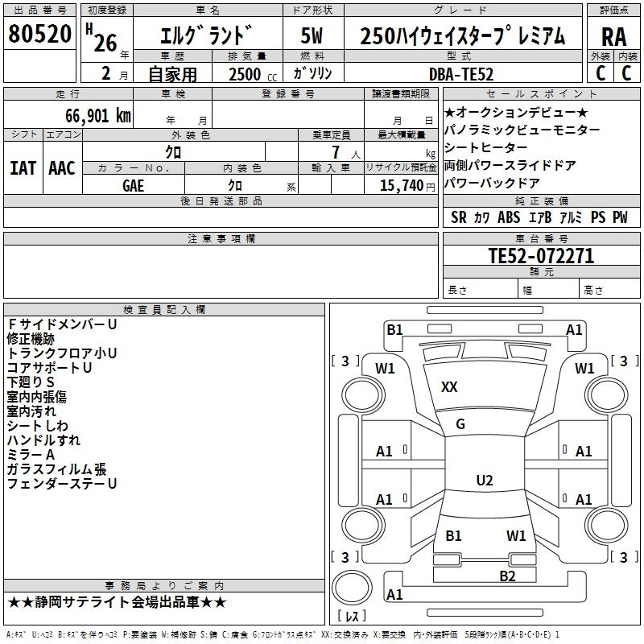Click the AAC air conditioner cell
The image size is (644, 644).
61,168
